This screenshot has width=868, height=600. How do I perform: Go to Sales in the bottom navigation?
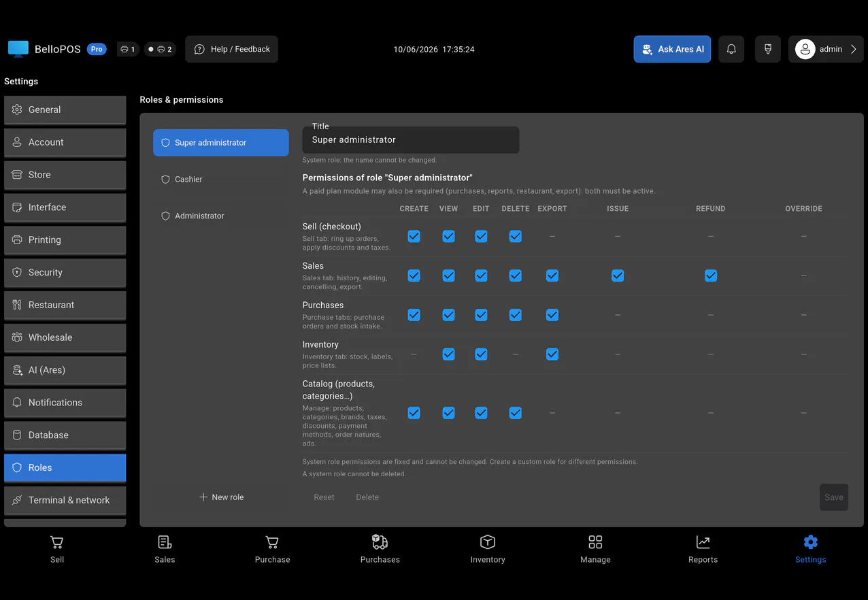tap(165, 550)
